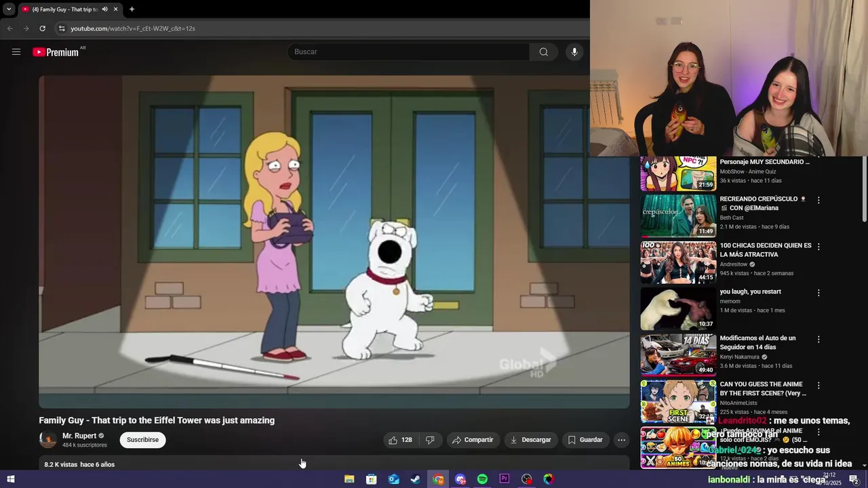This screenshot has height=488, width=868.
Task: Dislike the video with thumbs-down icon
Action: click(430, 440)
